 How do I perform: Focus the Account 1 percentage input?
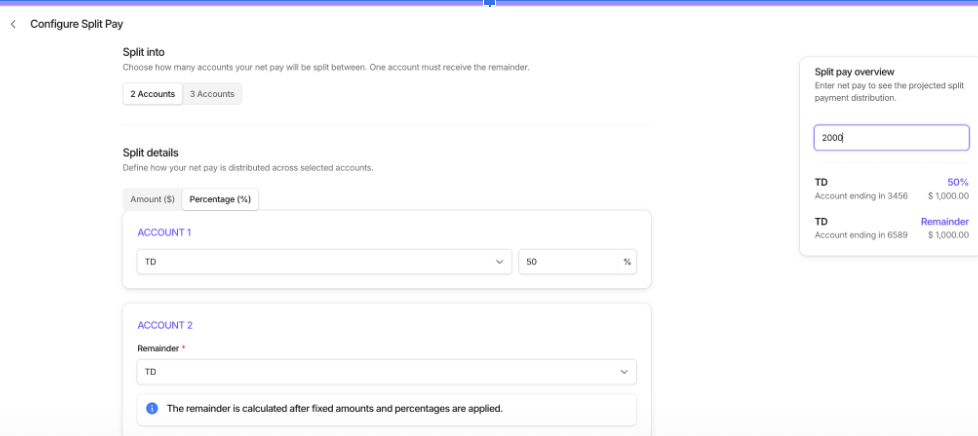click(x=568, y=262)
